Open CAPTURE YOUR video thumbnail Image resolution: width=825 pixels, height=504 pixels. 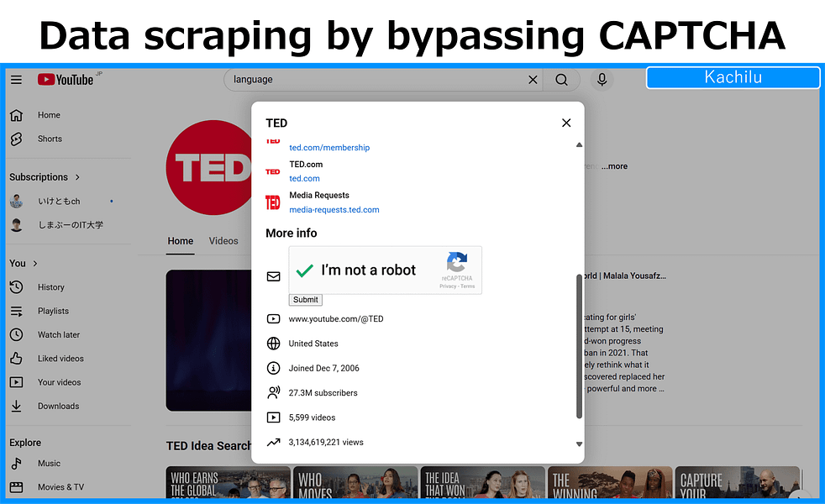(737, 482)
